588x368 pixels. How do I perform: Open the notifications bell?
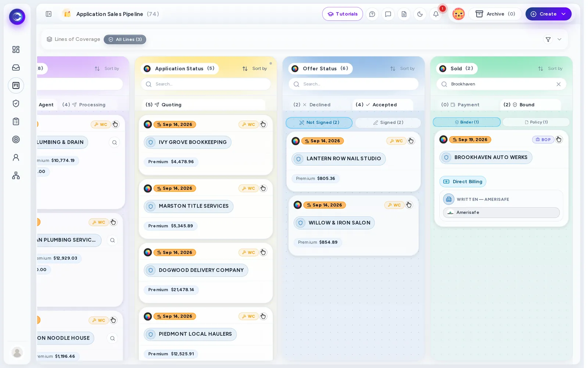pyautogui.click(x=436, y=14)
